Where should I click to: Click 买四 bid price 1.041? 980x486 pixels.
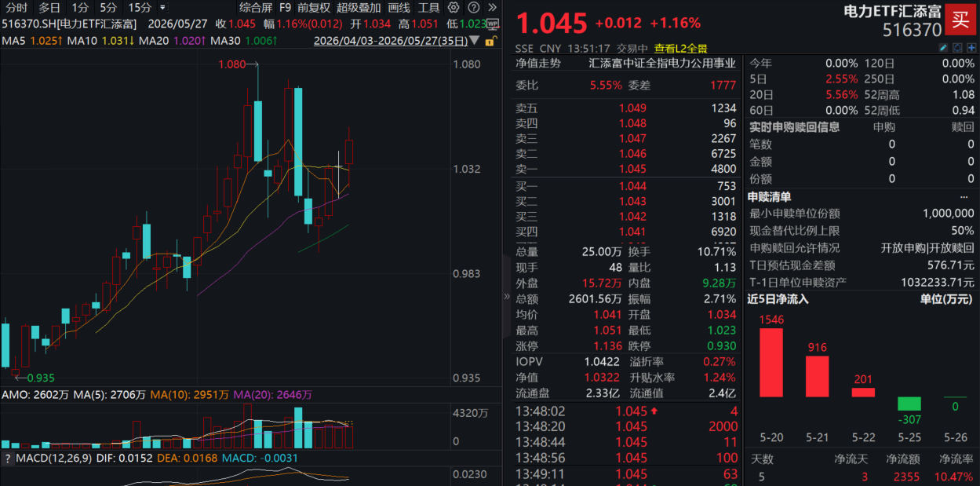click(632, 232)
